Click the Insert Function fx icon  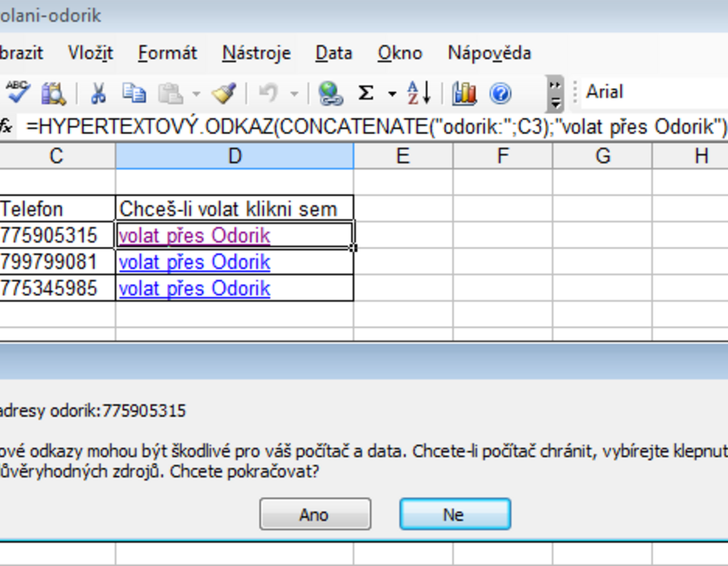click(x=6, y=125)
